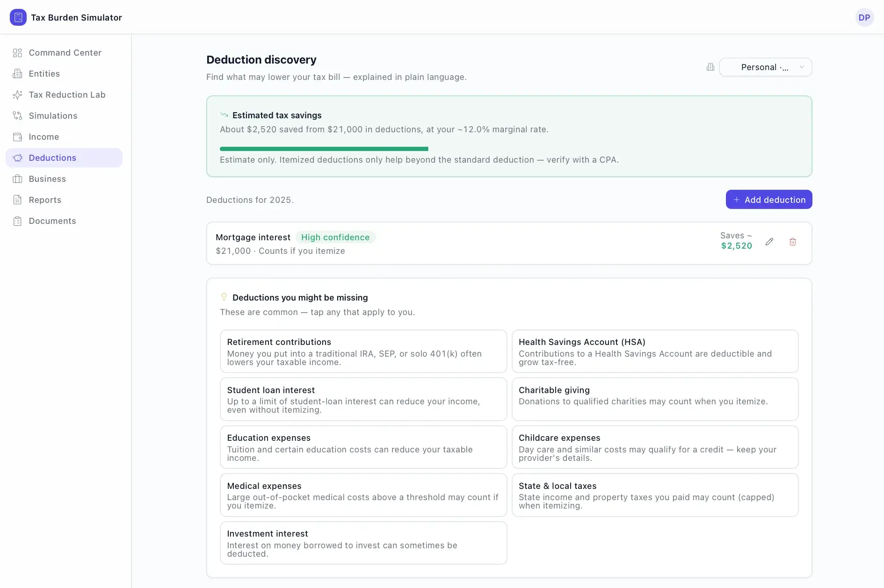Open the Business section
Image resolution: width=884 pixels, height=588 pixels.
(64, 179)
